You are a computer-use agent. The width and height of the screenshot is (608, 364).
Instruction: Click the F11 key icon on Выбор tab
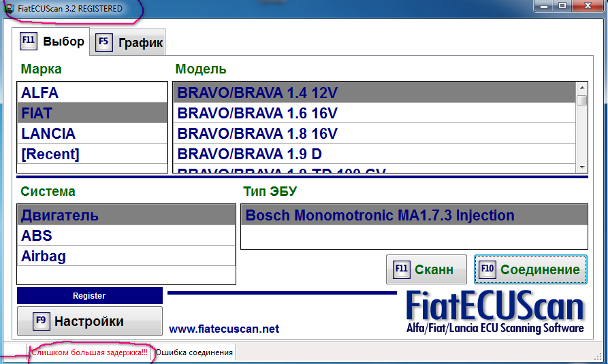(29, 41)
